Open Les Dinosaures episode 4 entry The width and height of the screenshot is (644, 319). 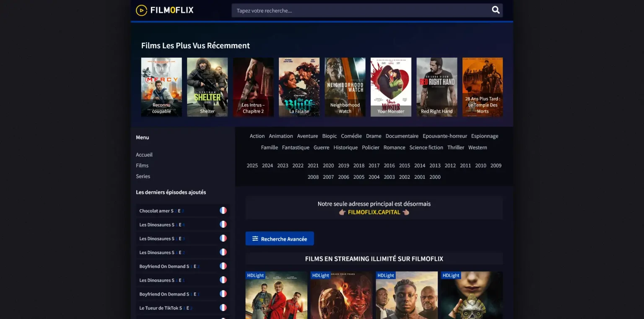coord(183,224)
